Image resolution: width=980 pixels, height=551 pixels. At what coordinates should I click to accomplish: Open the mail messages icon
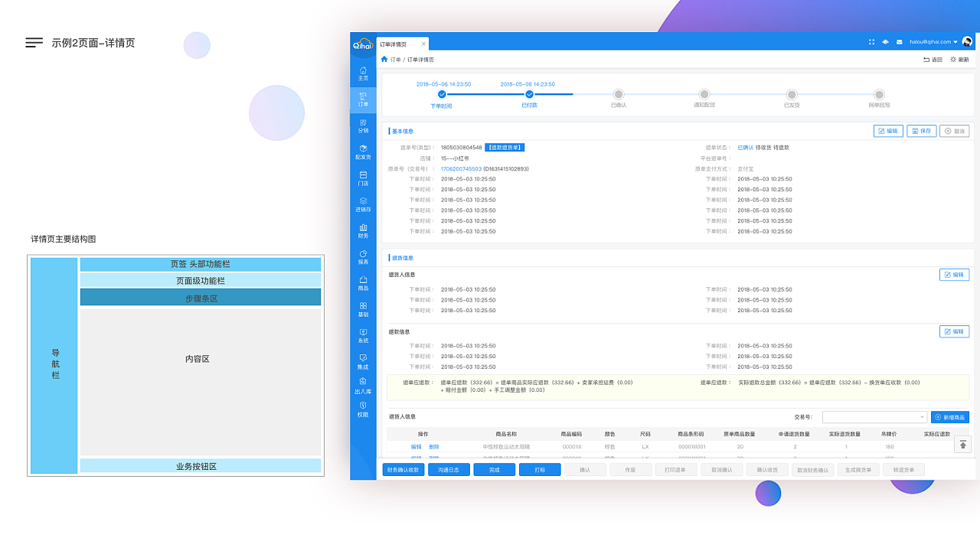[x=899, y=42]
